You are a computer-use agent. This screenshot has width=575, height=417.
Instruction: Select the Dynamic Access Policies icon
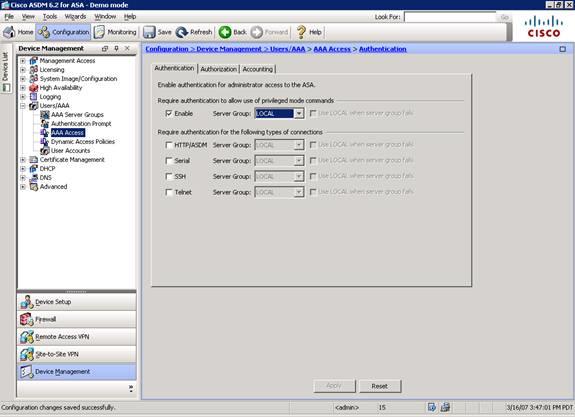(x=45, y=142)
